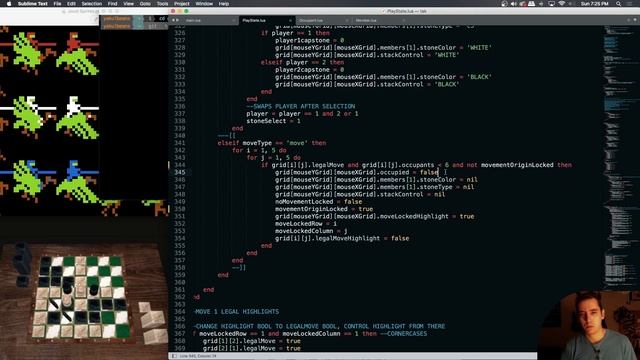
Task: Click the white knight sprite in the sprite window
Action: tap(78, 117)
